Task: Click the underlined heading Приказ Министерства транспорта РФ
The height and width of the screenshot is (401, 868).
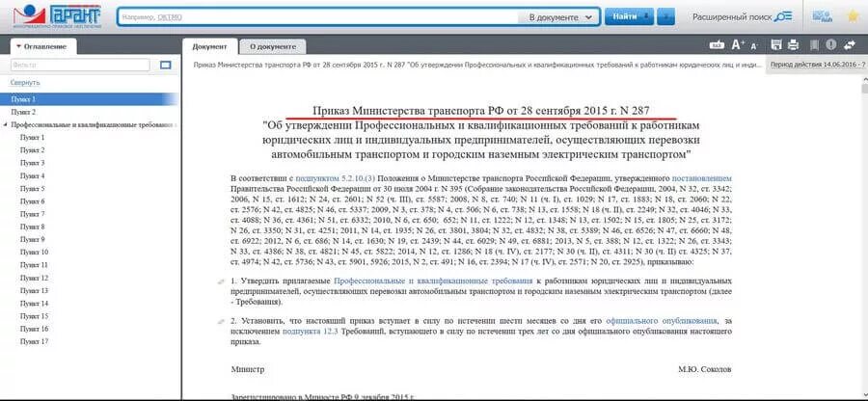Action: coord(480,110)
